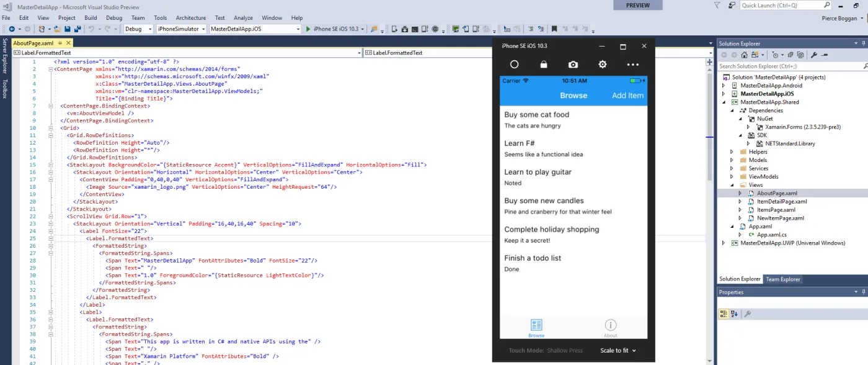Click the PREVIEW badge in title bar
Viewport: 868px width, 365px height.
point(638,5)
